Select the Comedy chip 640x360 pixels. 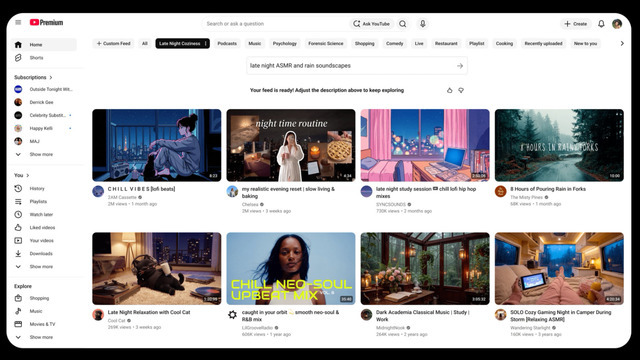click(395, 43)
